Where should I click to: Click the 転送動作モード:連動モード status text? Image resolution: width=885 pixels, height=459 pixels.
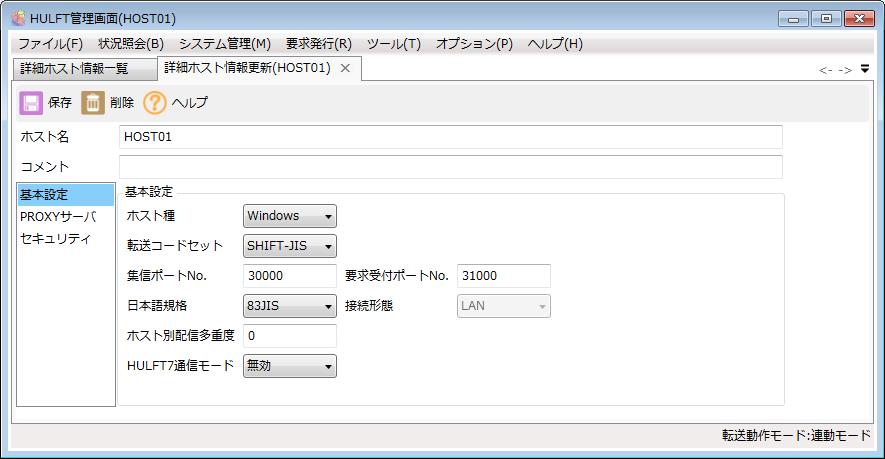pos(796,435)
